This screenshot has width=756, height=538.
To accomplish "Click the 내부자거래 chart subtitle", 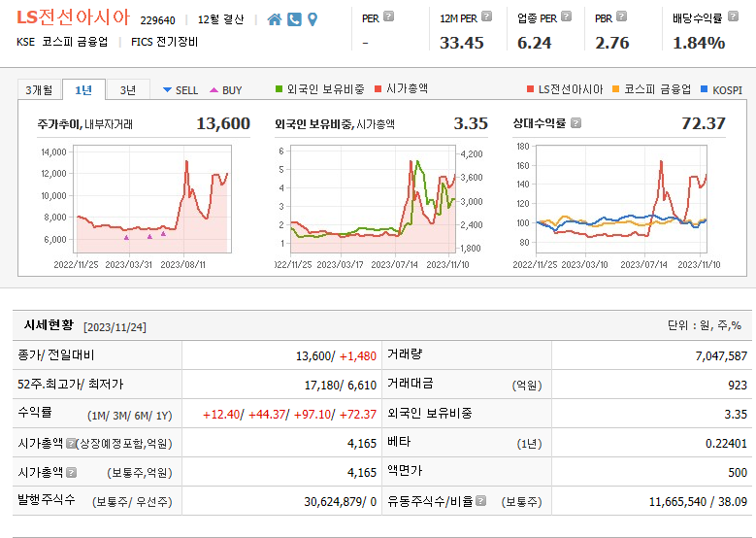I will pos(109,124).
